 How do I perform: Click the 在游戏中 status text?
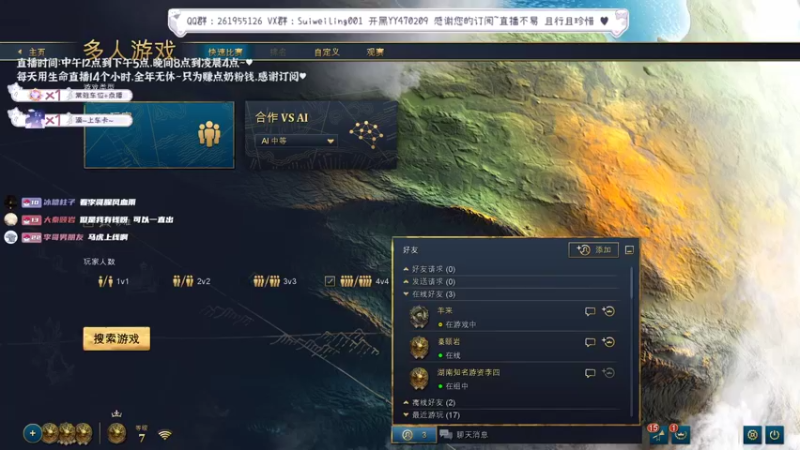tap(461, 324)
